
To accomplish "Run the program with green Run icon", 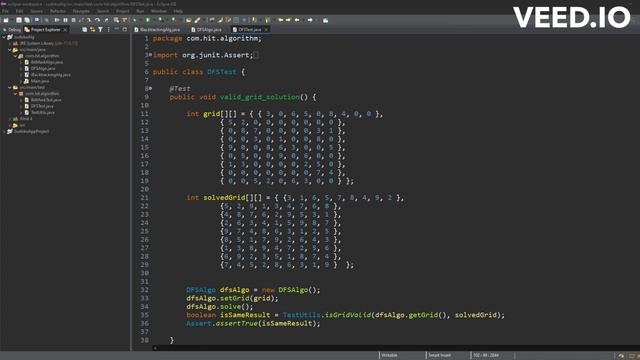I will pos(147,20).
